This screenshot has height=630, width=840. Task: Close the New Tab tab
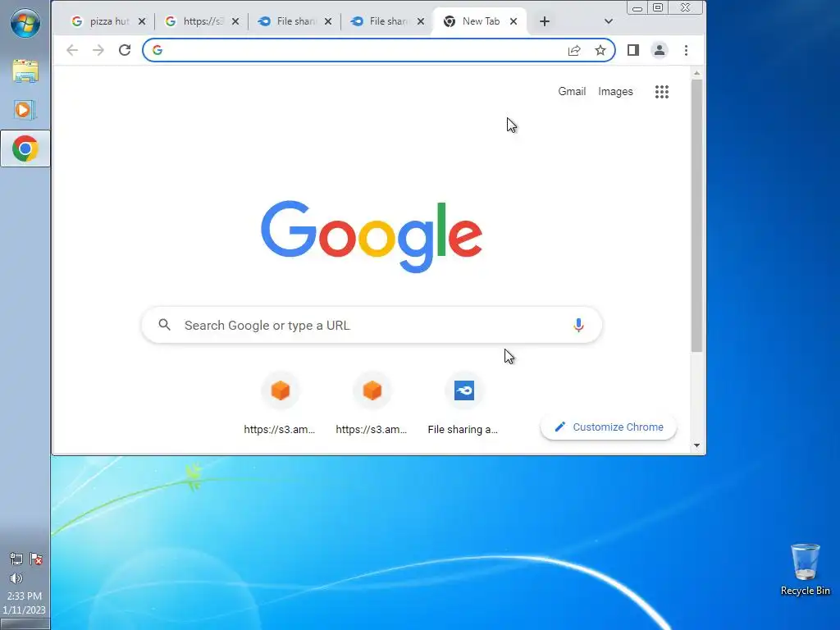pyautogui.click(x=514, y=21)
